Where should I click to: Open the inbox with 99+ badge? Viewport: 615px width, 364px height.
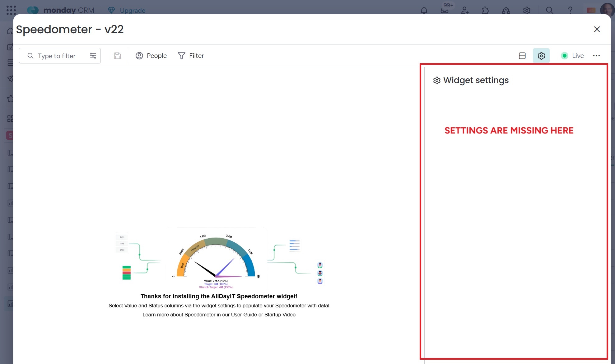click(x=445, y=10)
